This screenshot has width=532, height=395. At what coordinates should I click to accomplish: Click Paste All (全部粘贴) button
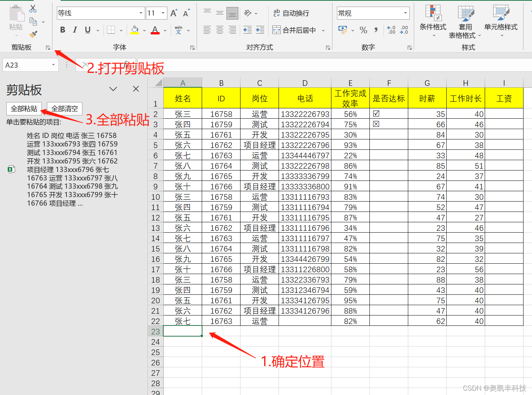(24, 109)
